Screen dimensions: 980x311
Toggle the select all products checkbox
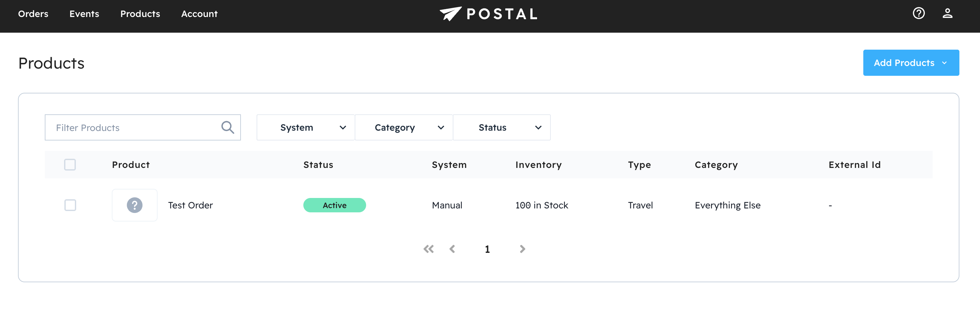point(70,165)
